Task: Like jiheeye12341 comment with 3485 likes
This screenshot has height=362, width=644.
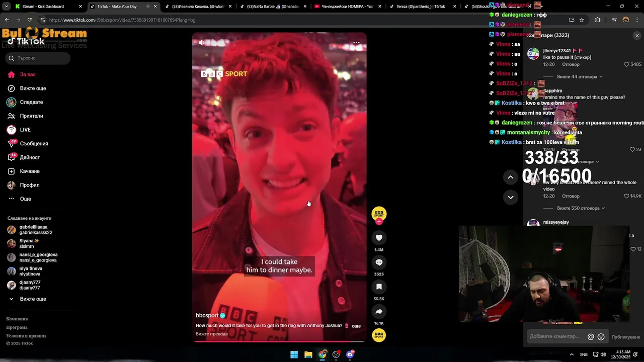Action: [x=627, y=64]
